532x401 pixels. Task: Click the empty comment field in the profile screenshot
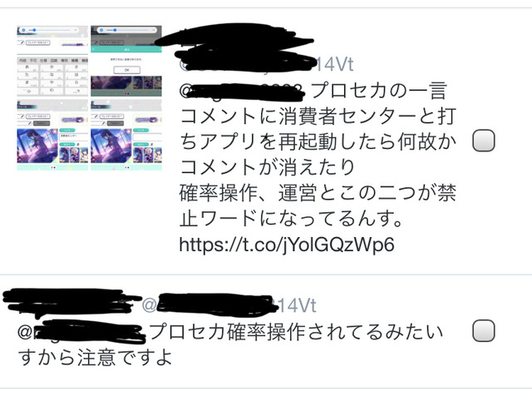pos(147,136)
